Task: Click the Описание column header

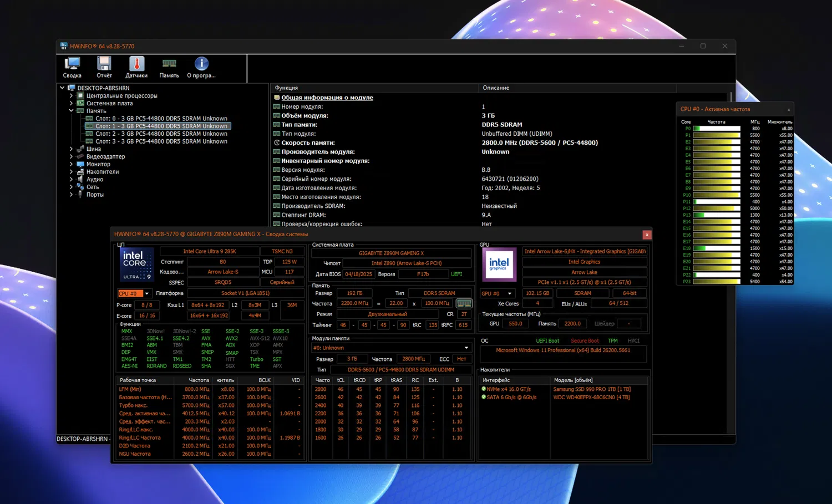Action: coord(496,88)
